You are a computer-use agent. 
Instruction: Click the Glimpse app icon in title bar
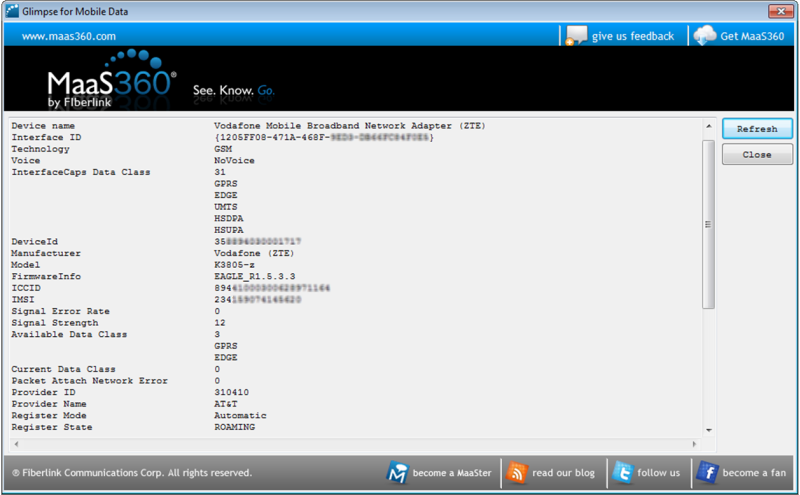(x=12, y=11)
